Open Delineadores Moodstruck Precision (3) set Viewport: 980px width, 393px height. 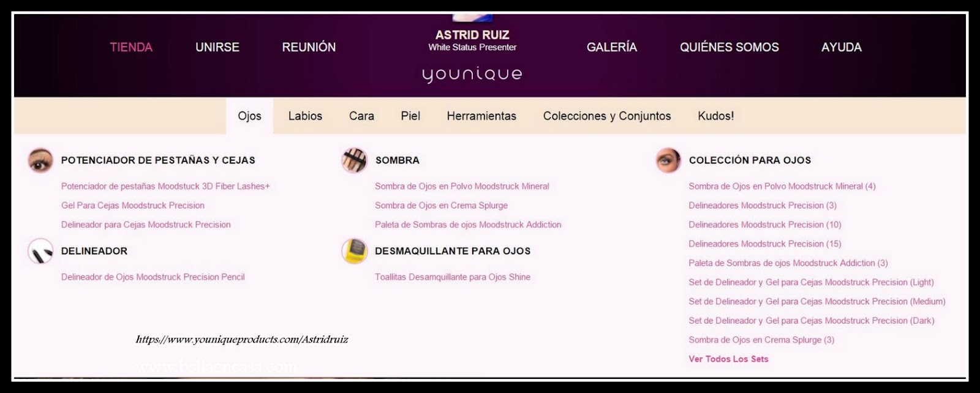[x=763, y=205]
